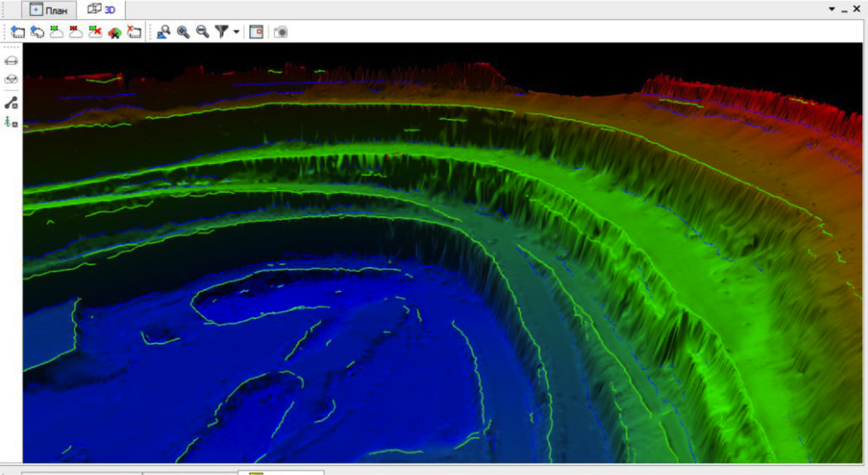Click the cloud icon with red cross

click(95, 32)
